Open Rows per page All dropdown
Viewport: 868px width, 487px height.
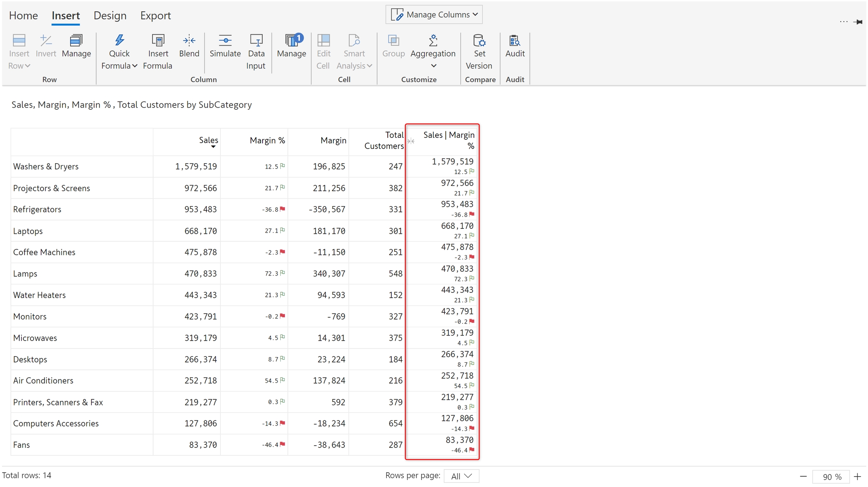(x=461, y=476)
